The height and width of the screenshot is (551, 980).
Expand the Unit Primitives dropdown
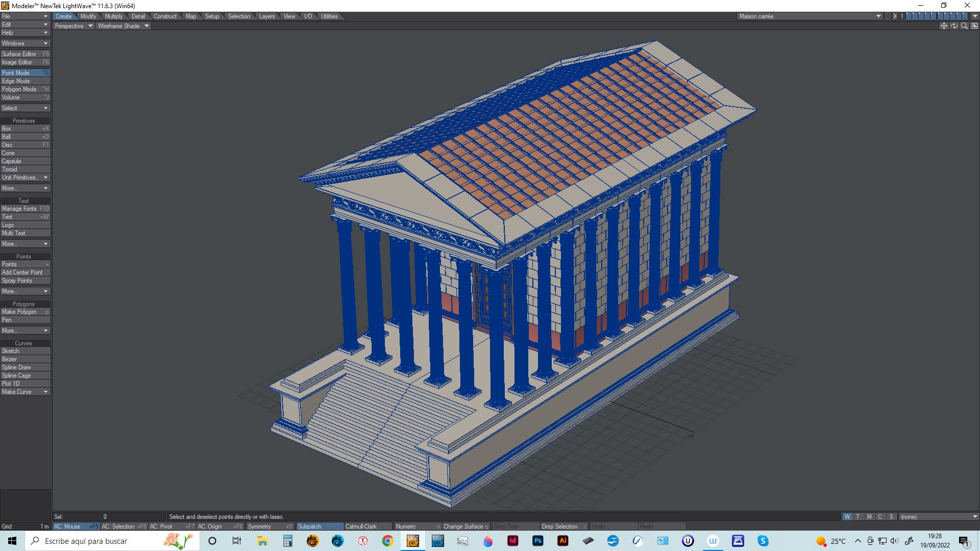(x=25, y=178)
